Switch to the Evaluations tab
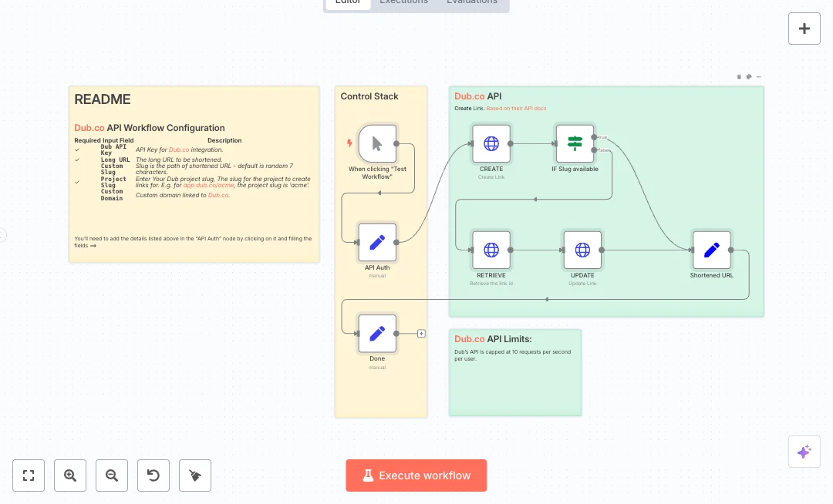The width and height of the screenshot is (833, 504). point(472,2)
